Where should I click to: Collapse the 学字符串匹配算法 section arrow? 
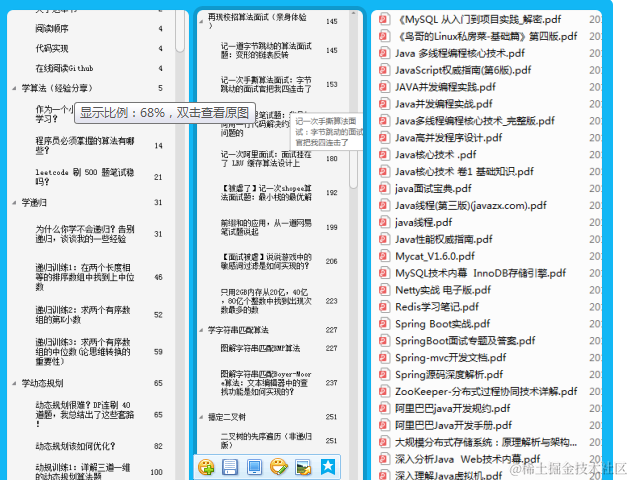[201, 330]
